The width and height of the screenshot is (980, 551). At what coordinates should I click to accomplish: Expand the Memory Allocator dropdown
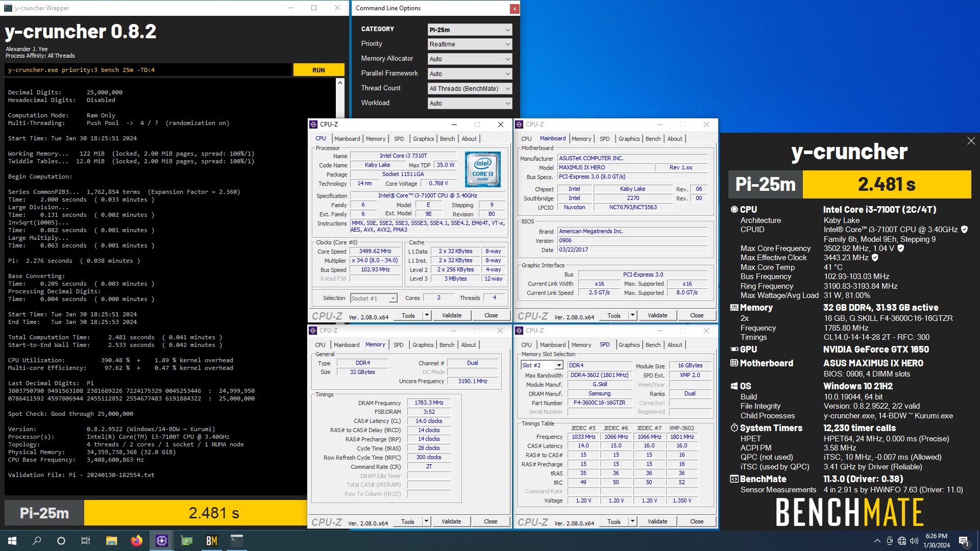pos(470,59)
